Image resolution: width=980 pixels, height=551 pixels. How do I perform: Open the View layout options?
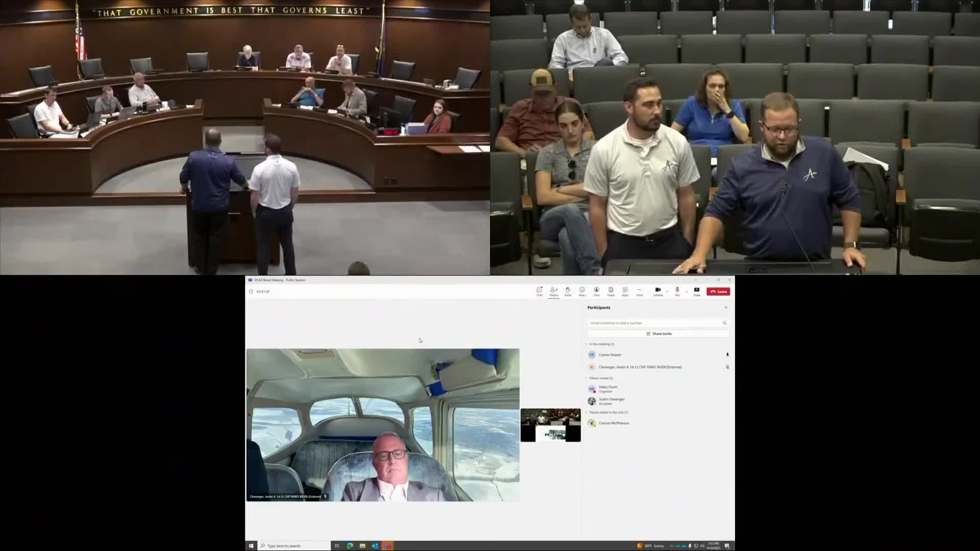pos(596,291)
